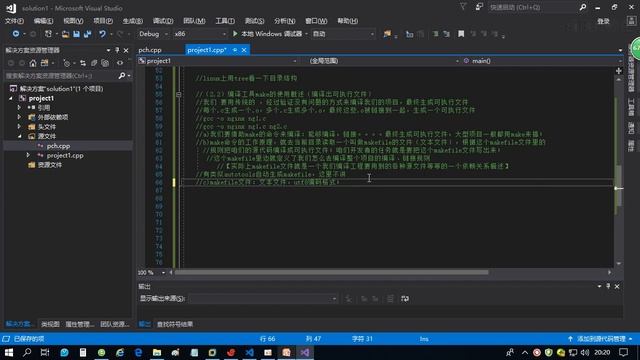This screenshot has width=640, height=360.
Task: Click the Quick Launch search magnifier icon
Action: [583, 7]
